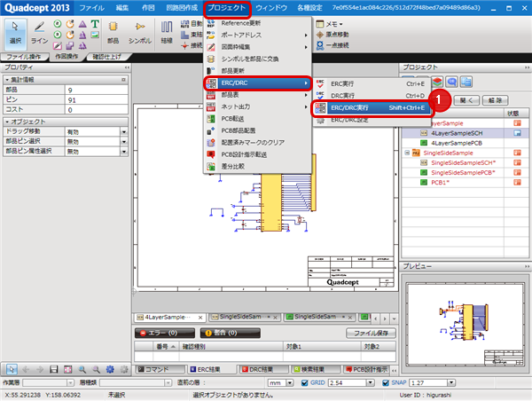Choose 差分比較 in the project menu
532x401 pixels.
pyautogui.click(x=257, y=167)
